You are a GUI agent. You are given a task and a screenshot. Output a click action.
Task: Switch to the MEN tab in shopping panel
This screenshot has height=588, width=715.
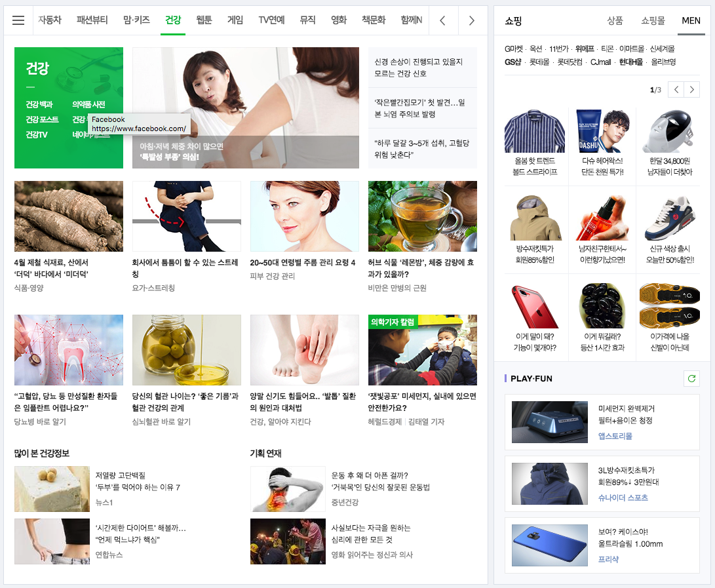point(691,20)
